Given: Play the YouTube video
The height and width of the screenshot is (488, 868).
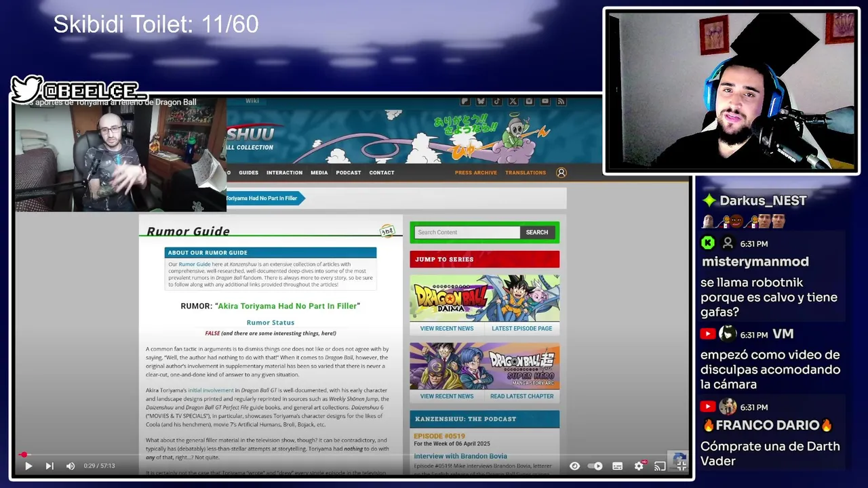Looking at the screenshot, I should [28, 466].
